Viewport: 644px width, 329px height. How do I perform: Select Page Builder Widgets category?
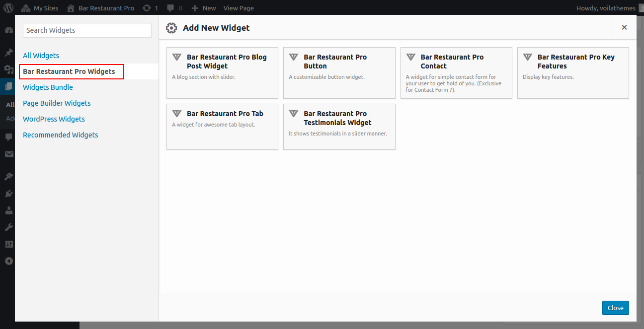pos(57,103)
